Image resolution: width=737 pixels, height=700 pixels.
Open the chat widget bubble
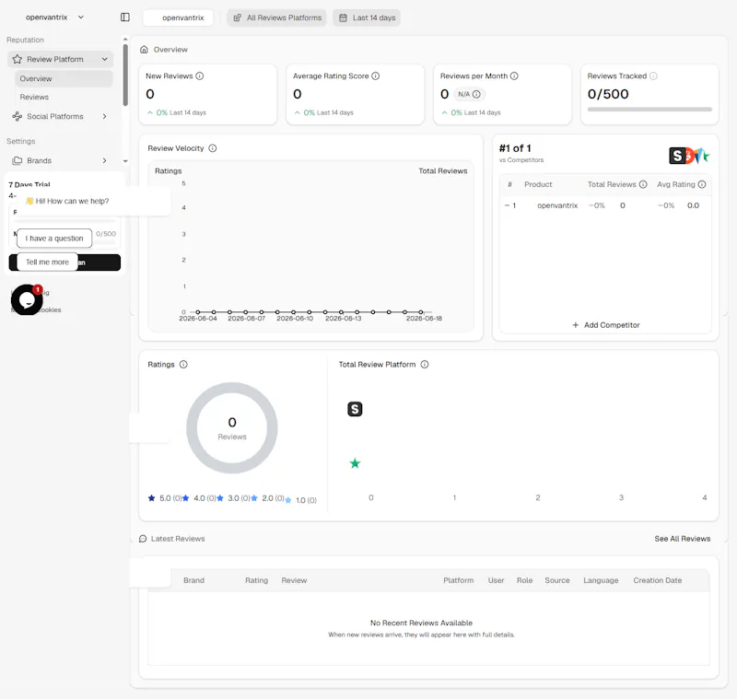(27, 299)
